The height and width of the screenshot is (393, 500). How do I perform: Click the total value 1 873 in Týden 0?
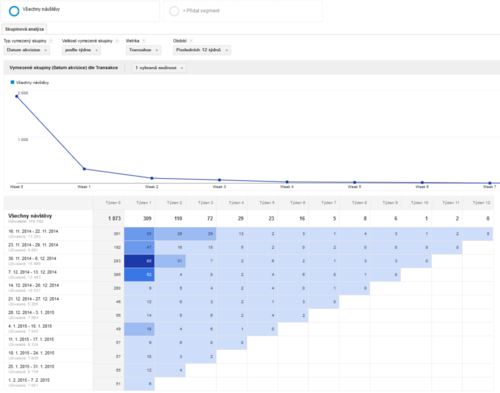114,219
